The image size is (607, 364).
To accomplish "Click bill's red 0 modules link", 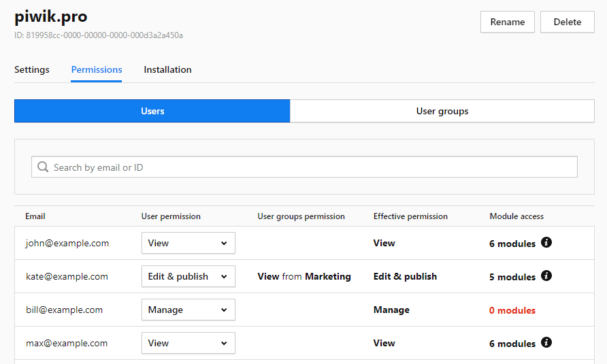I will coord(512,310).
